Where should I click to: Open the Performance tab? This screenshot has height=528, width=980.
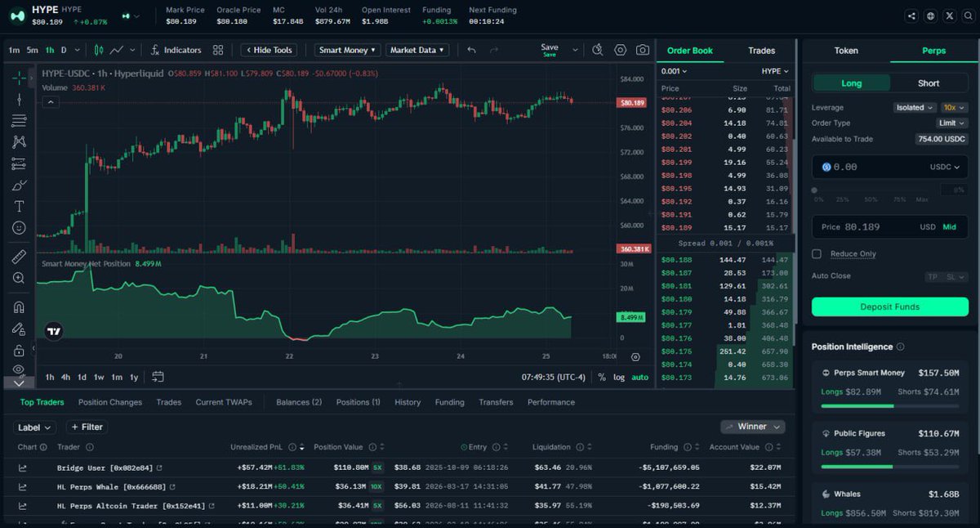(551, 402)
